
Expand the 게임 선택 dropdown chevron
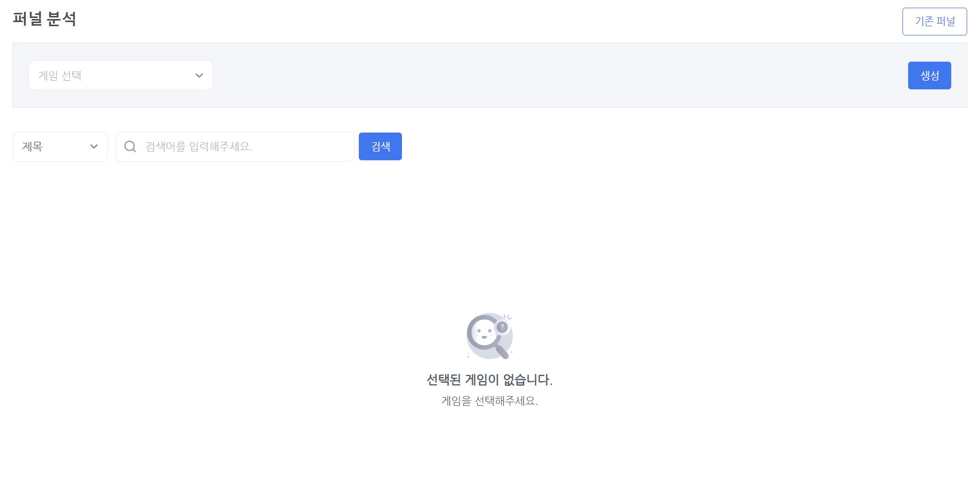tap(199, 76)
